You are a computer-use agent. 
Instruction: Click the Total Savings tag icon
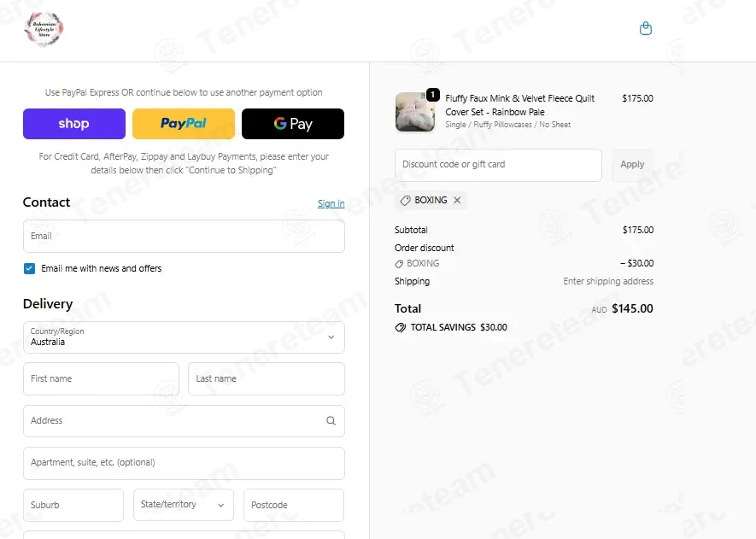(x=400, y=327)
